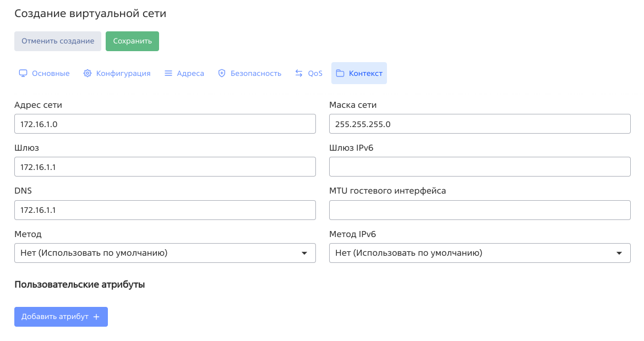Click the gear icon on Конфигурация tab
Viewport: 644px width, 341px height.
click(x=88, y=73)
